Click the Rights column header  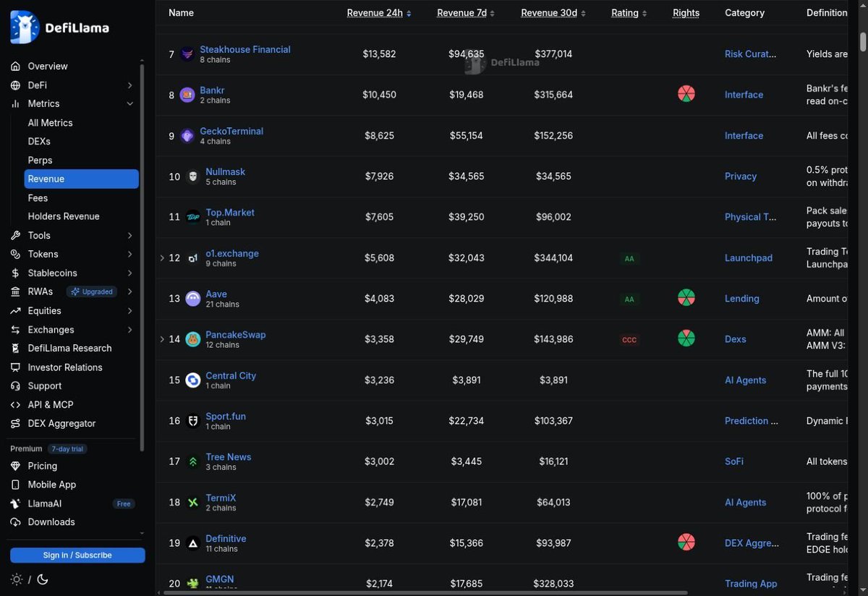click(x=686, y=13)
